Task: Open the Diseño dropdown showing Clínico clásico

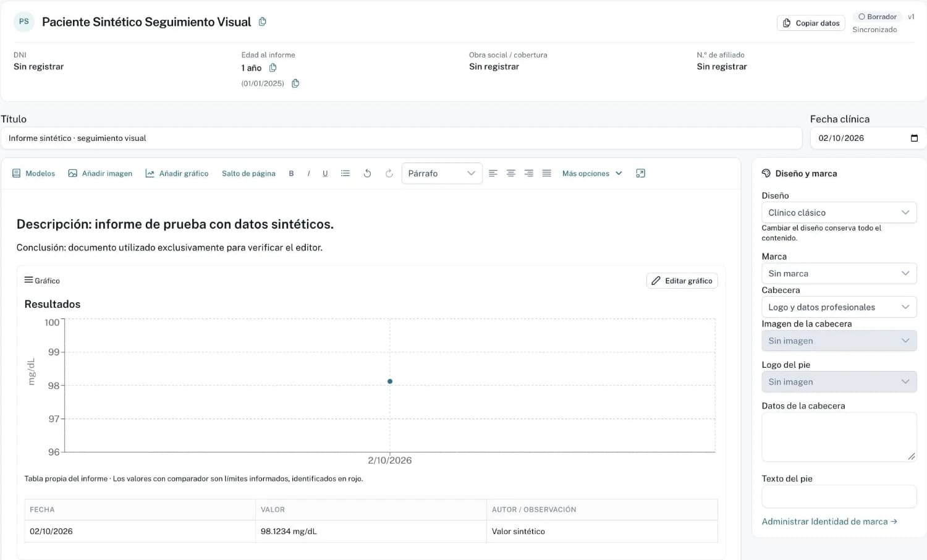Action: (839, 213)
